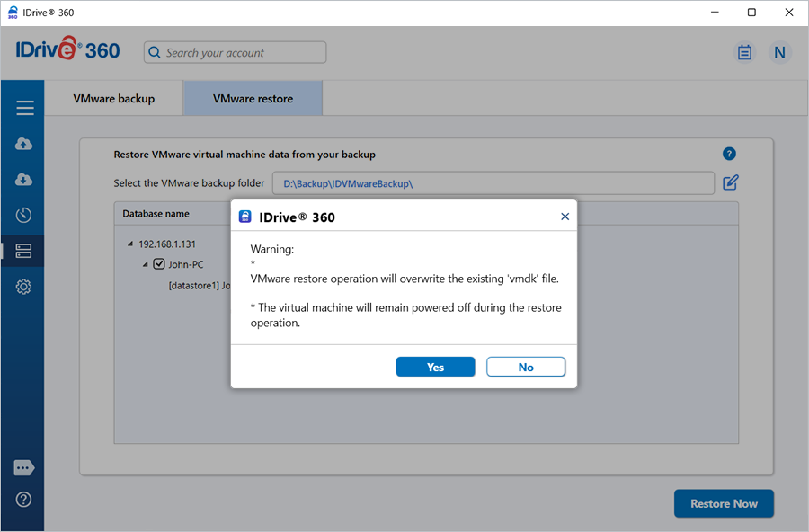Switch to the VMware backup tab
Viewport: 809px width, 532px height.
114,99
